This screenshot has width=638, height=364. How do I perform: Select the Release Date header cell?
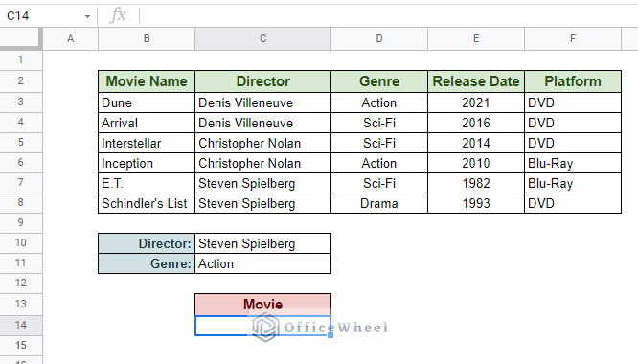(476, 81)
